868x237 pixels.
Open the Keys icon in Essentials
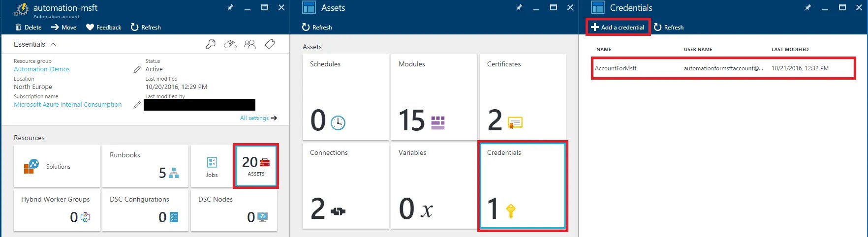(x=210, y=44)
